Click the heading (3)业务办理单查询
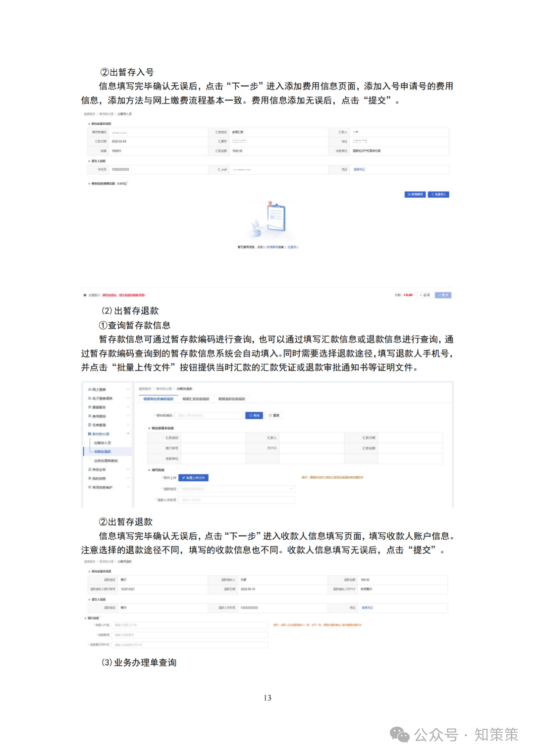535x756 pixels. point(139,663)
